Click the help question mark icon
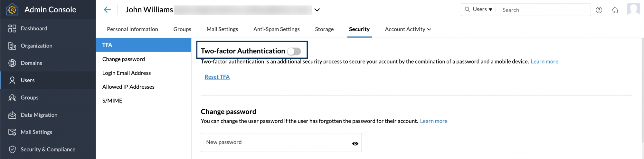 (x=599, y=10)
